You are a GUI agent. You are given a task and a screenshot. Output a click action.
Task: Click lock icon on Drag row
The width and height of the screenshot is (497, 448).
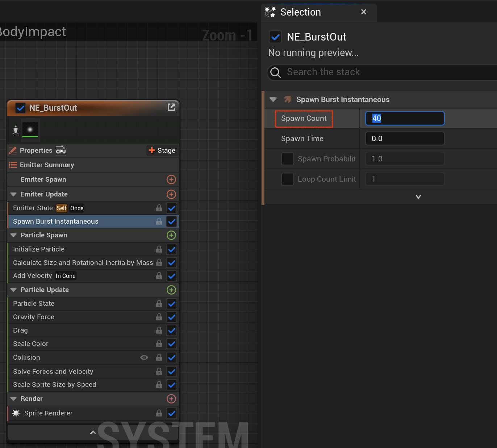click(159, 330)
